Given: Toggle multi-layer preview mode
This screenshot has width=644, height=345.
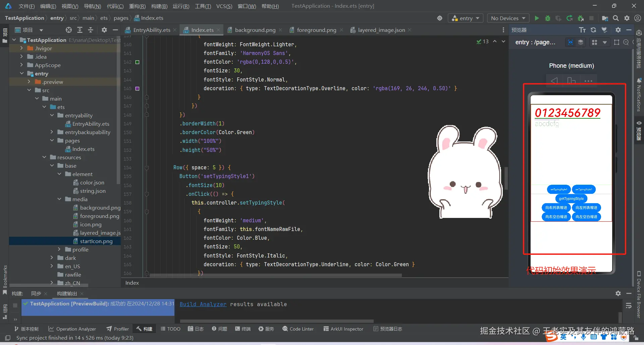Looking at the screenshot, I should click(x=581, y=42).
